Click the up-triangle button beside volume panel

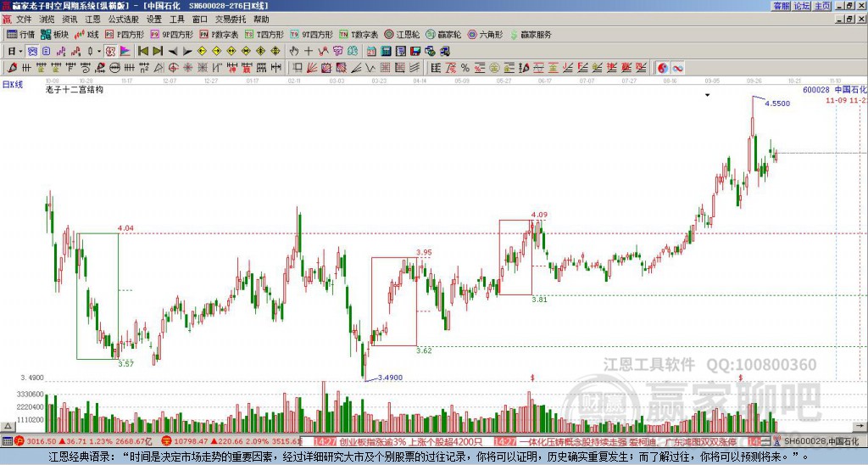(x=8, y=426)
